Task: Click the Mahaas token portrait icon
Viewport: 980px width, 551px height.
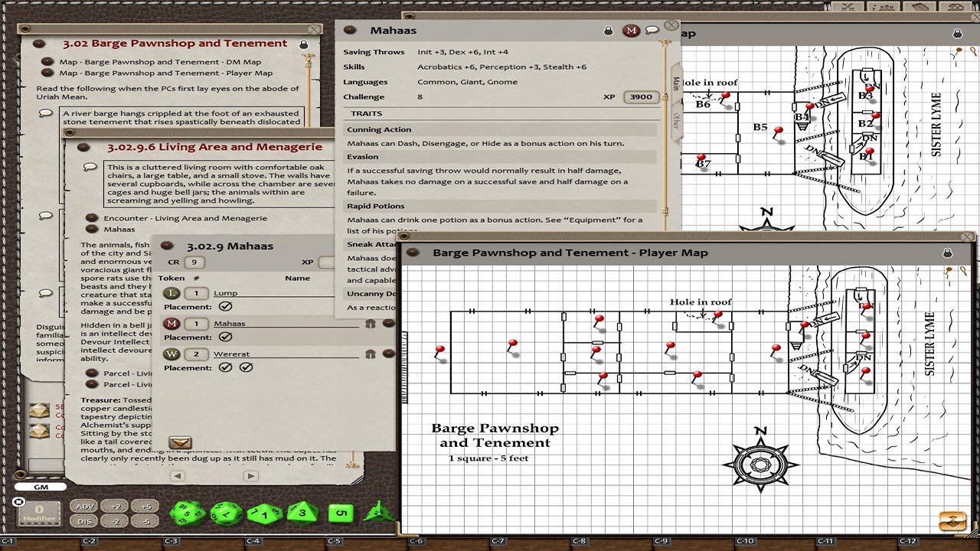Action: (x=632, y=30)
